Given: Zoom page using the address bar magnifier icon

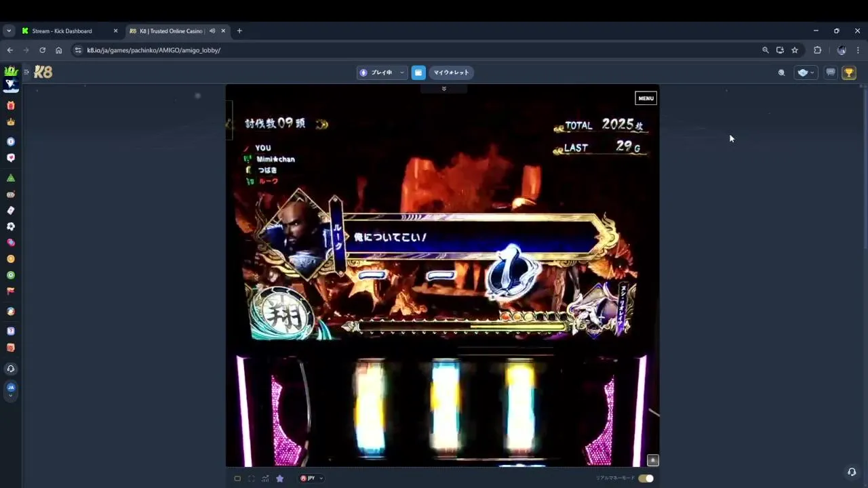Looking at the screenshot, I should tap(766, 50).
